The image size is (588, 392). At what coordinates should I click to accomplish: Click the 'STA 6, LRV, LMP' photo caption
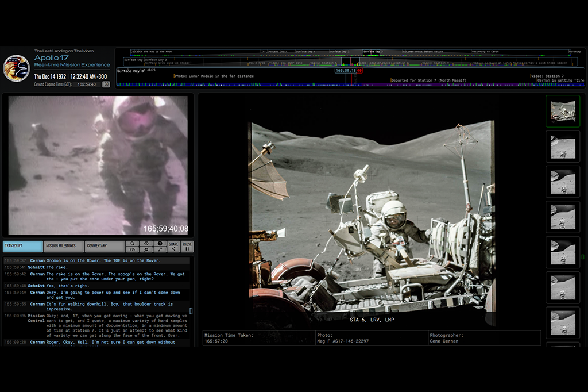pos(372,320)
